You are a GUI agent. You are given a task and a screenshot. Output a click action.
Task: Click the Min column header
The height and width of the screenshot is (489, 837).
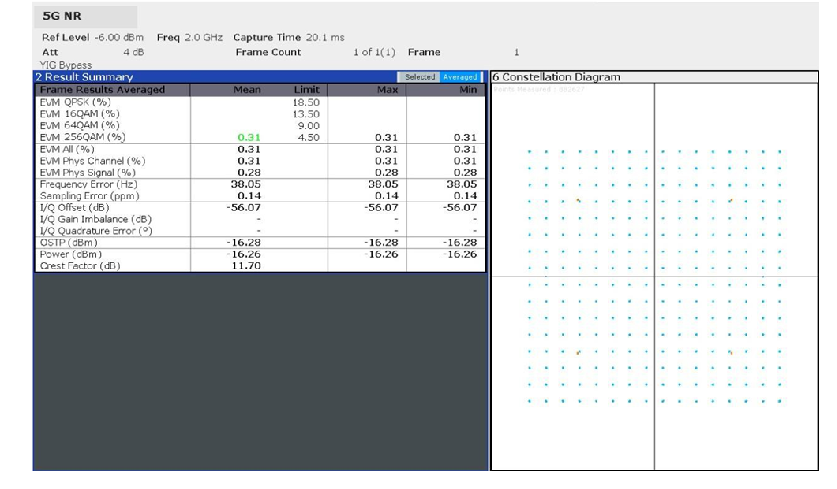[x=460, y=89]
